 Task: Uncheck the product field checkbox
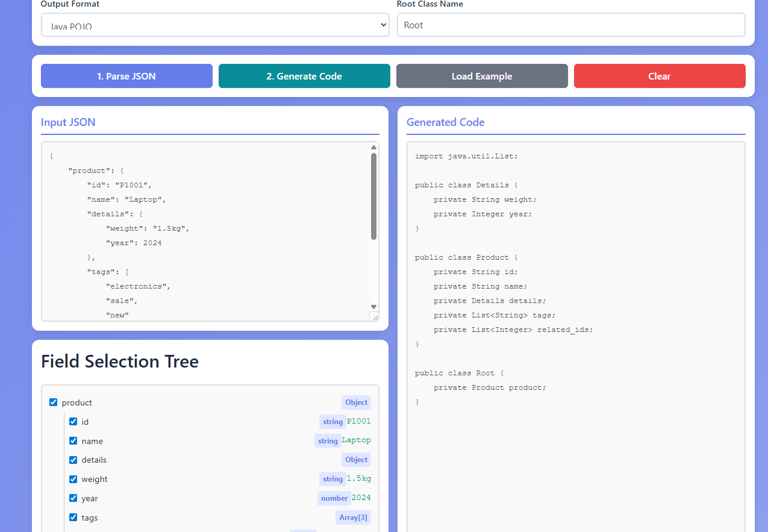coord(54,402)
